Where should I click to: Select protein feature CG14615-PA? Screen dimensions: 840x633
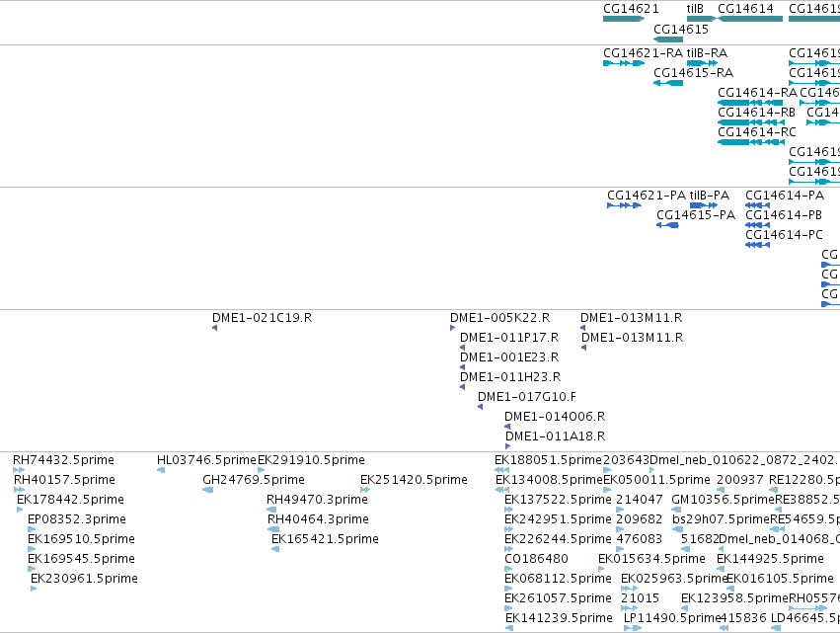pyautogui.click(x=667, y=225)
